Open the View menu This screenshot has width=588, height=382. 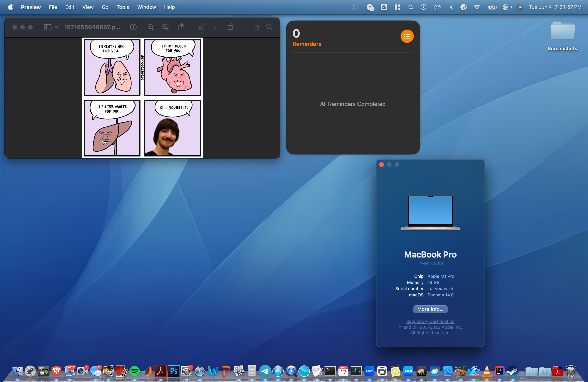88,7
